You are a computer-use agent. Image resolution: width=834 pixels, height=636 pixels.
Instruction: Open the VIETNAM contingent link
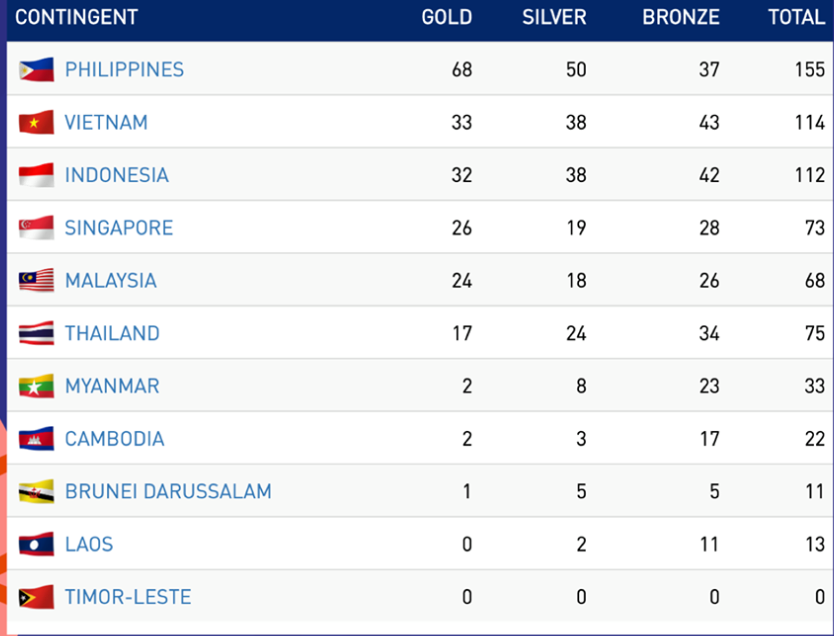(x=106, y=123)
